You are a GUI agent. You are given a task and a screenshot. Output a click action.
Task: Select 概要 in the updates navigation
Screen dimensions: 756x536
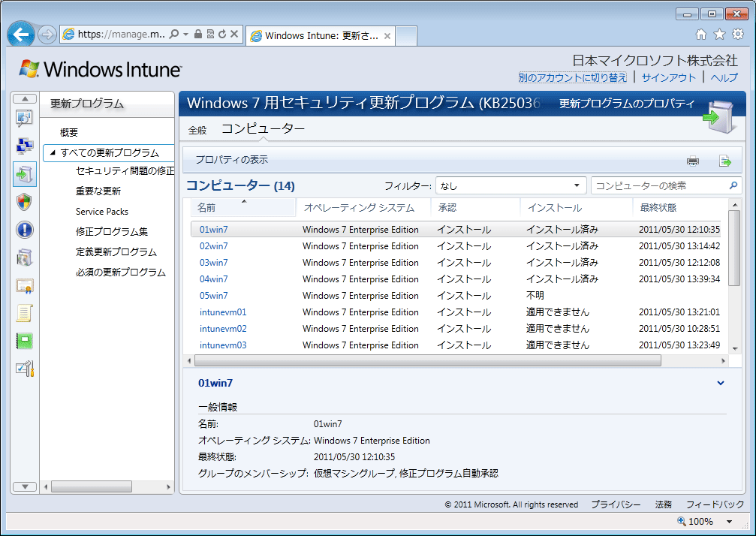coord(69,133)
